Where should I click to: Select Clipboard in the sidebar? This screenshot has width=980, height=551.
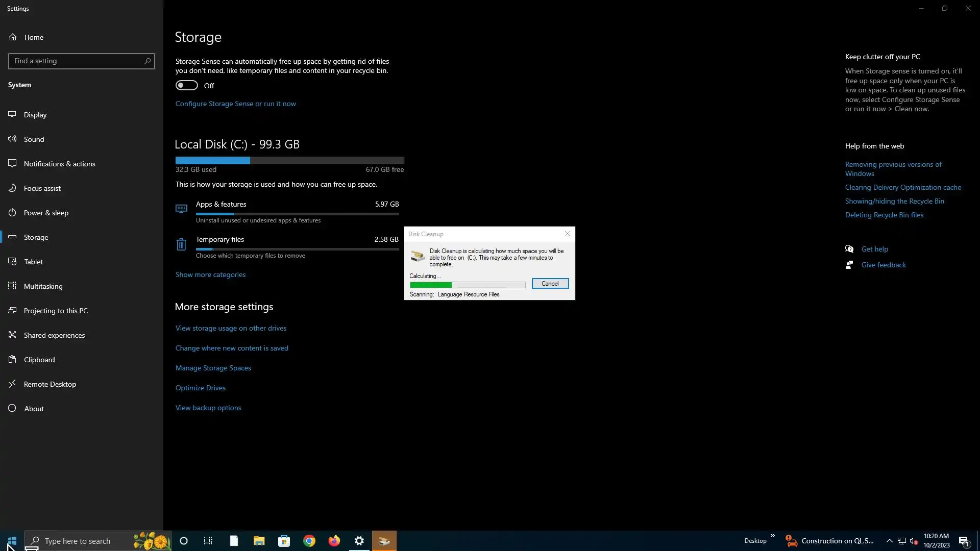pos(39,360)
